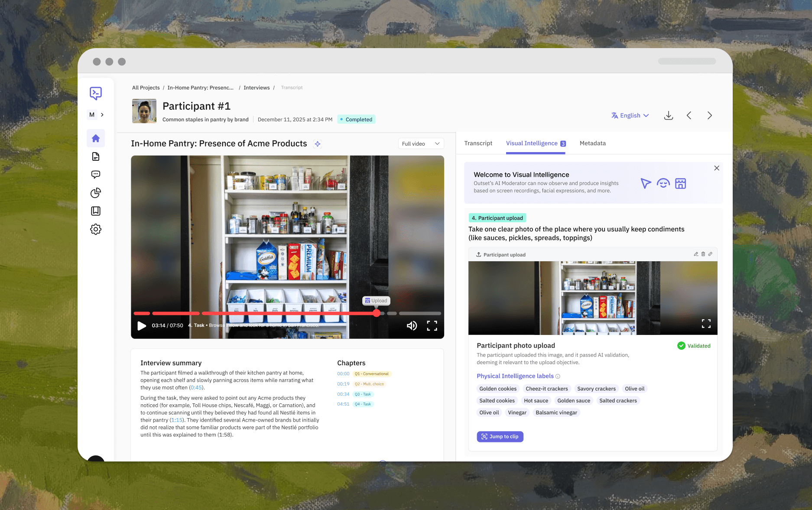Open the English language dropdown
Image resolution: width=812 pixels, height=510 pixels.
click(x=630, y=115)
